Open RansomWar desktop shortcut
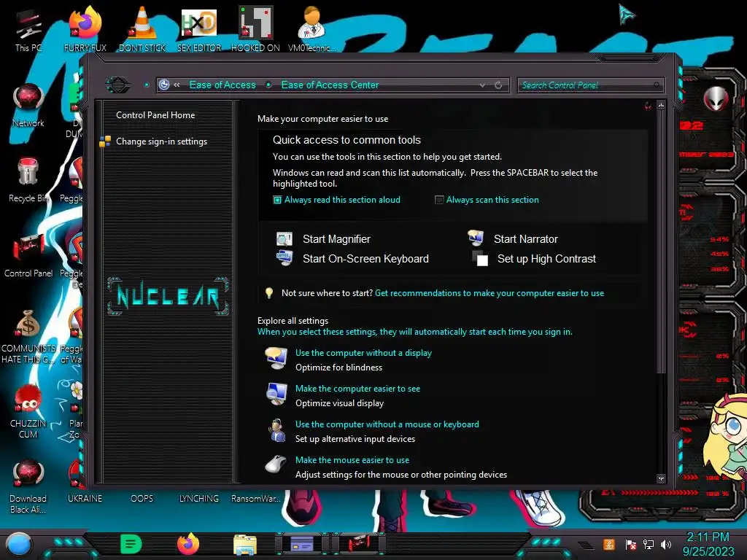This screenshot has width=747, height=560. pos(256,498)
